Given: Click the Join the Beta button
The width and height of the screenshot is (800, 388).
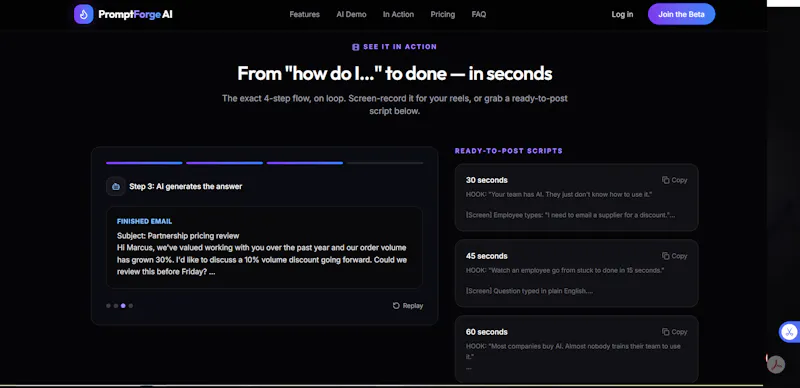Looking at the screenshot, I should tap(682, 14).
